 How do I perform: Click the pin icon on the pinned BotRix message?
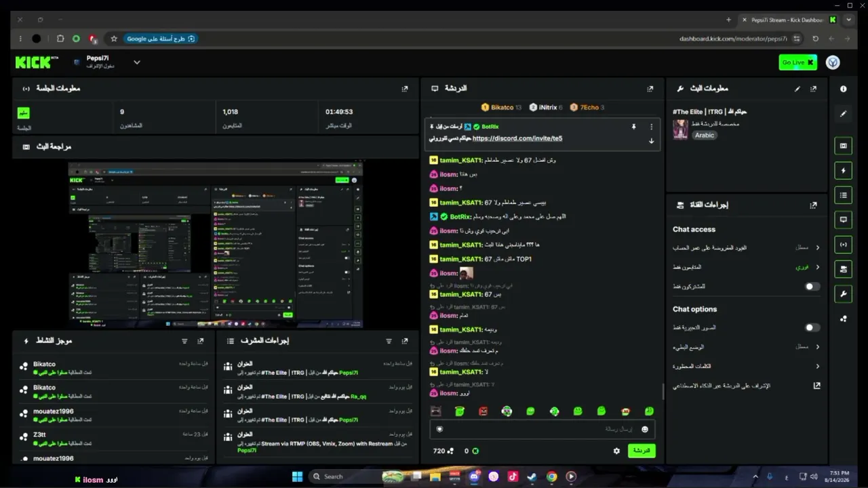coord(634,127)
